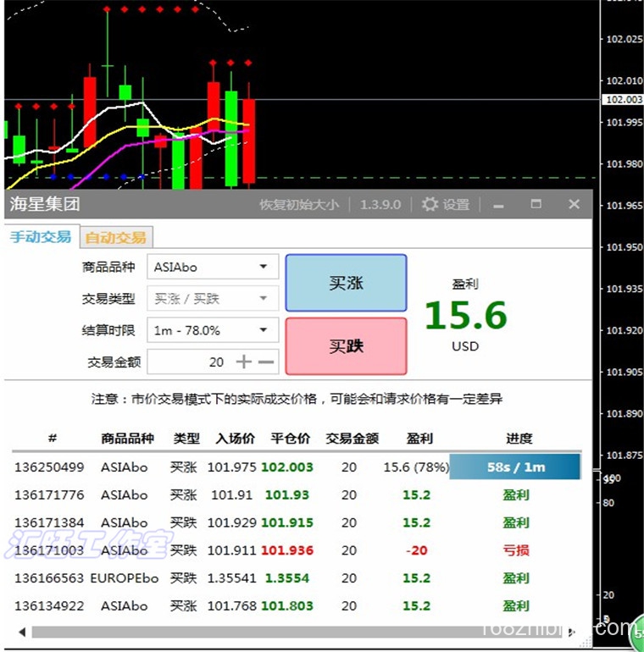Click the horizontal scrollbar track

click(x=297, y=632)
